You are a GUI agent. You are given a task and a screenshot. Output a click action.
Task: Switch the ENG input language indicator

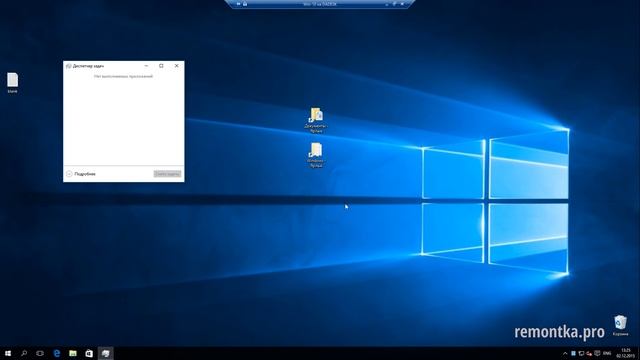pyautogui.click(x=607, y=354)
